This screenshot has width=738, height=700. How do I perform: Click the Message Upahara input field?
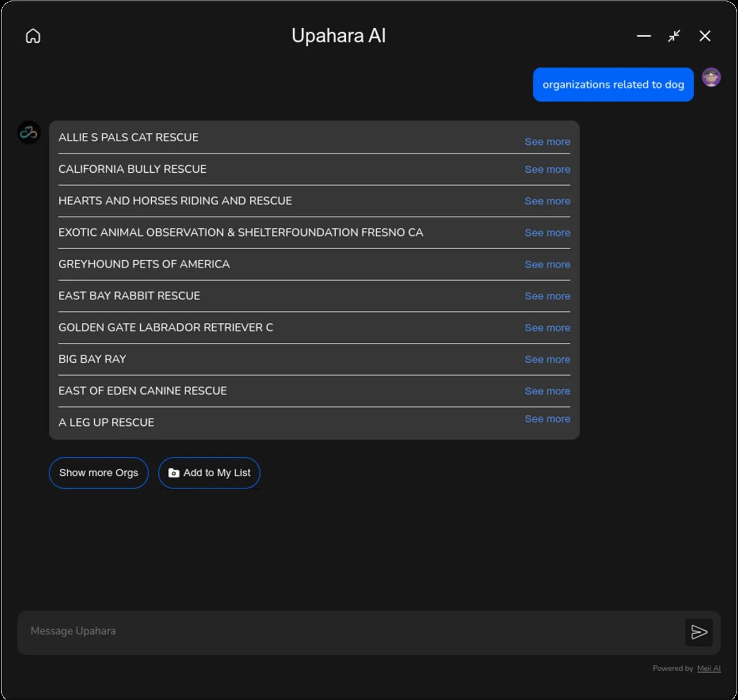click(x=349, y=631)
